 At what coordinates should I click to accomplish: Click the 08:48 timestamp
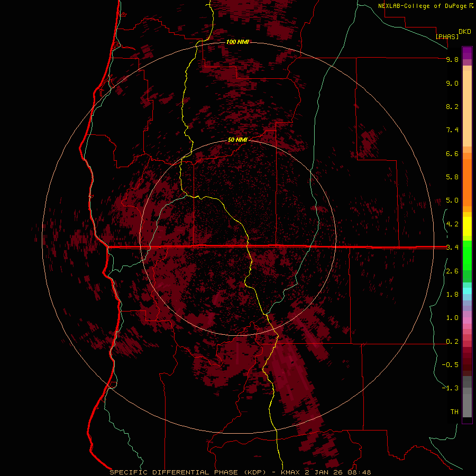(360, 472)
